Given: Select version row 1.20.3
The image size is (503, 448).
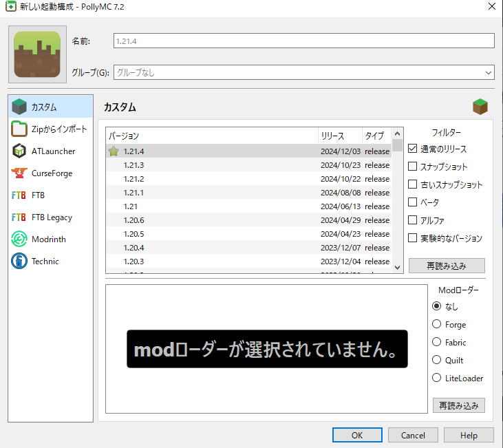Looking at the screenshot, I should [x=248, y=262].
